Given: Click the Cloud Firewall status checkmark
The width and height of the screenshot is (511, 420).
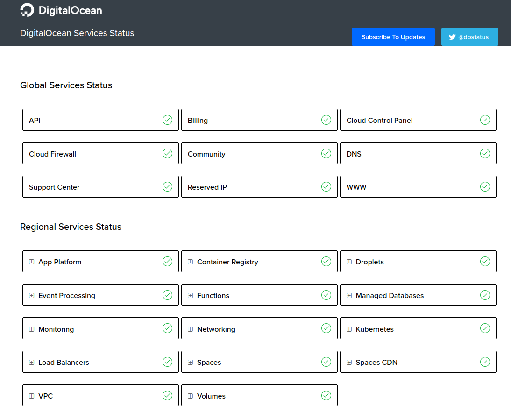Looking at the screenshot, I should point(167,153).
